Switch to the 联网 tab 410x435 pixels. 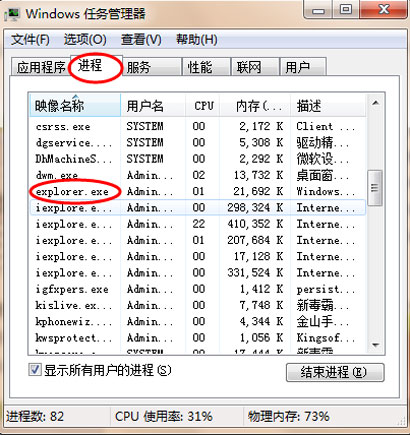click(x=255, y=67)
